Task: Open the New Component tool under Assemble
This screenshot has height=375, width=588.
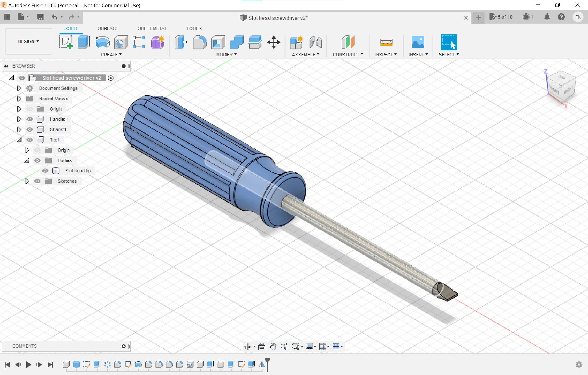Action: 296,42
